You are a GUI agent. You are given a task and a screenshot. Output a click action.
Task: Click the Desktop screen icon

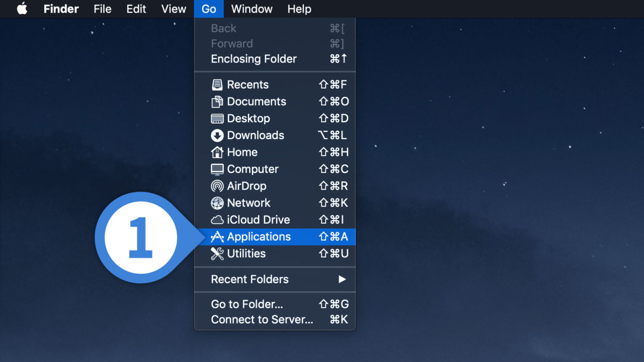coord(217,119)
